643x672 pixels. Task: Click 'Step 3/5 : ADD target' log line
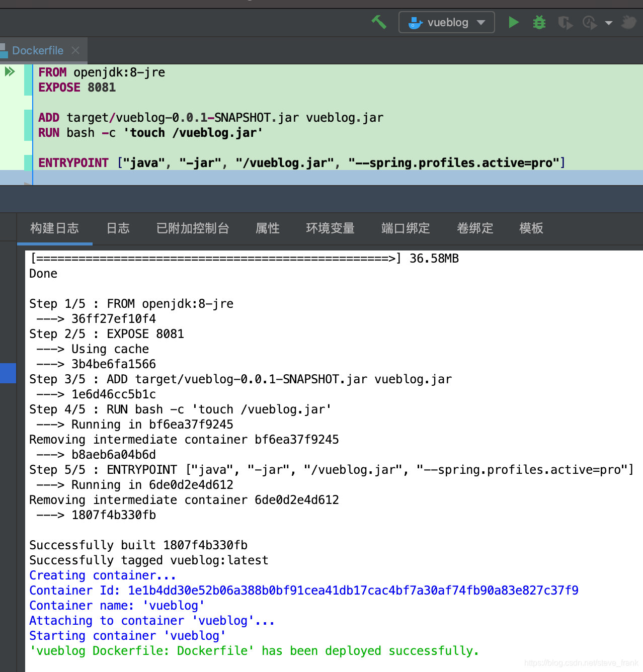click(240, 379)
